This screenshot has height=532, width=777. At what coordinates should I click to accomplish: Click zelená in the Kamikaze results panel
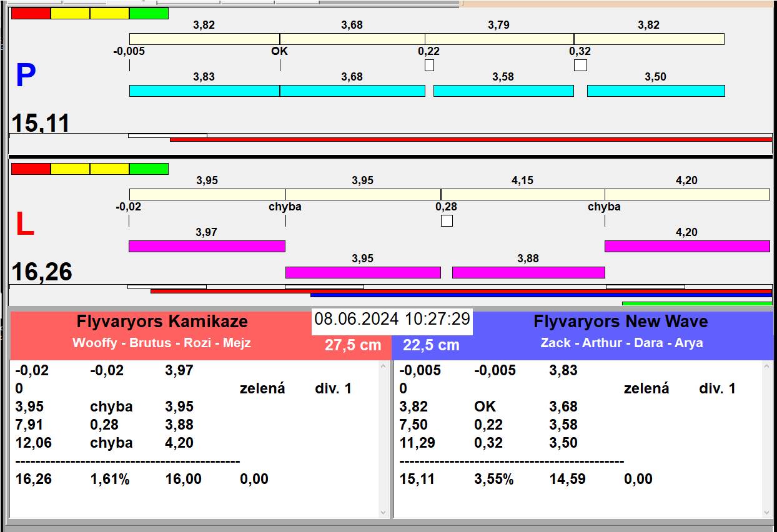click(x=262, y=388)
